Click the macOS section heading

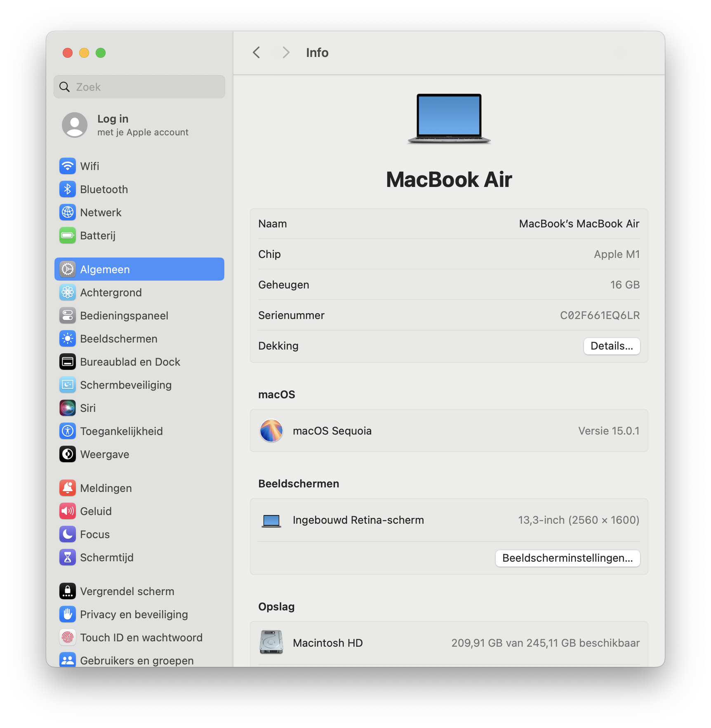click(277, 395)
